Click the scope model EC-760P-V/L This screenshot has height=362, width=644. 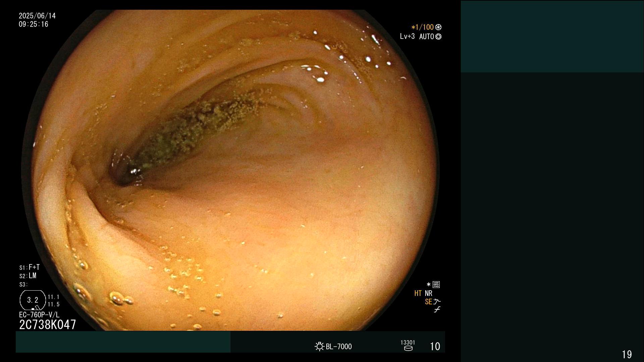[x=39, y=315]
